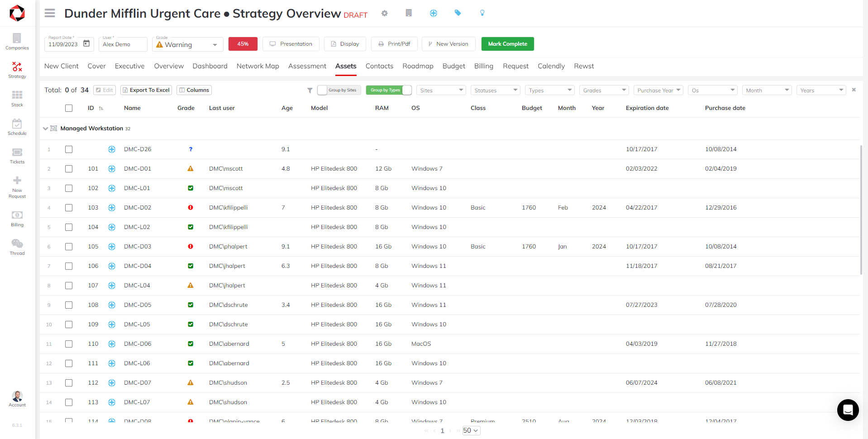Check the box for DMC-D03 row
Image resolution: width=868 pixels, height=439 pixels.
tap(69, 247)
